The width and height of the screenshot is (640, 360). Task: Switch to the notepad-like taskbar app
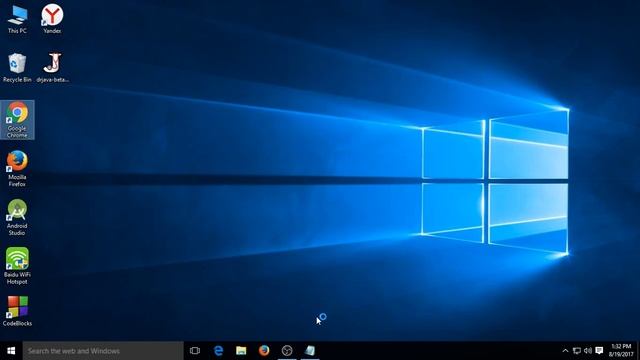pyautogui.click(x=310, y=351)
